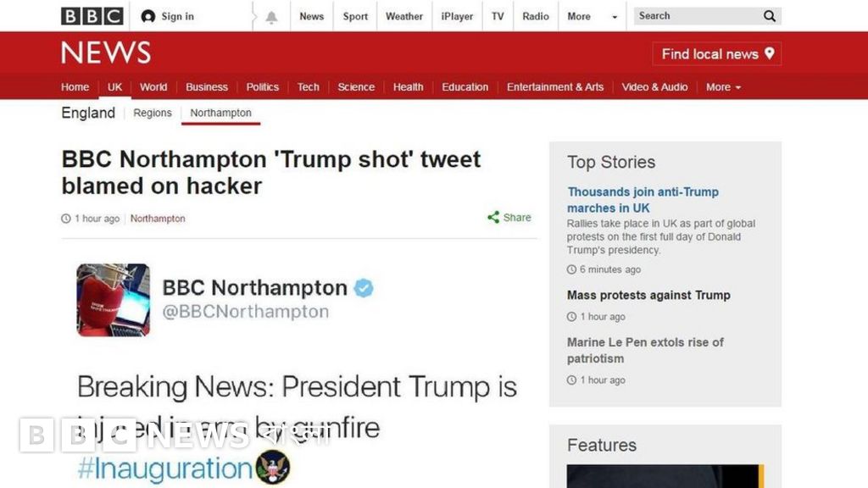The width and height of the screenshot is (868, 488).
Task: Open the More dropdown in the news navigation
Action: pos(722,86)
